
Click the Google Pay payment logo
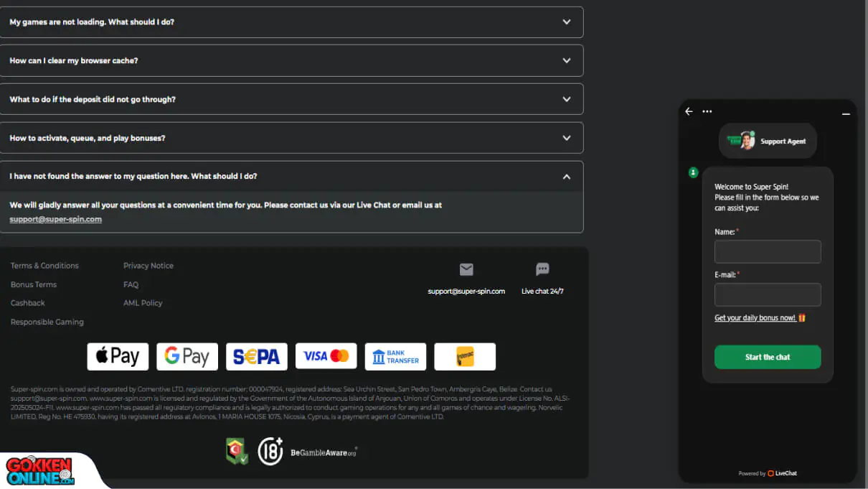pyautogui.click(x=187, y=356)
